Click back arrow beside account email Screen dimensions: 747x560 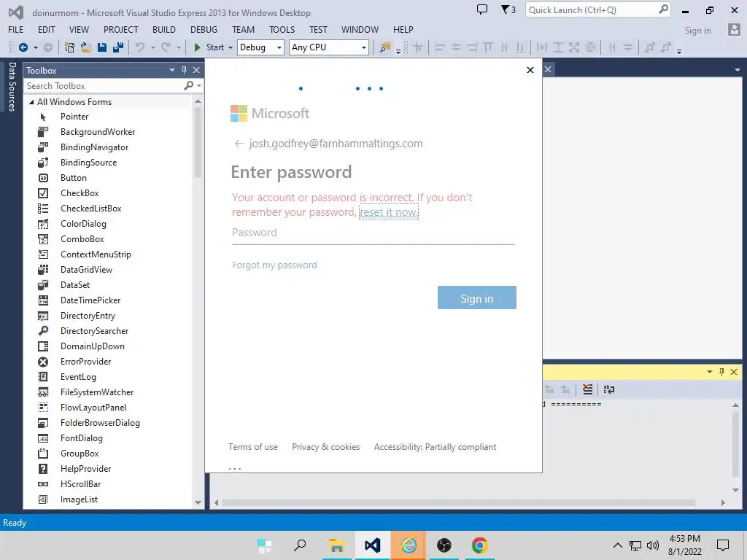(x=239, y=144)
